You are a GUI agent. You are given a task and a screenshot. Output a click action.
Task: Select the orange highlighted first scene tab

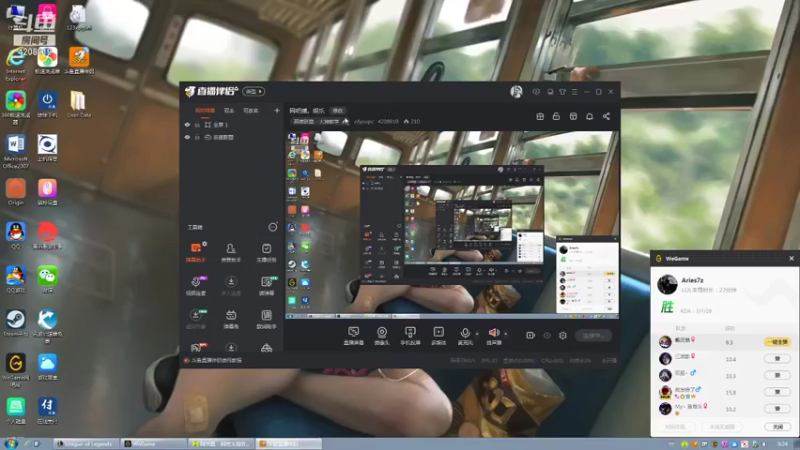point(205,110)
